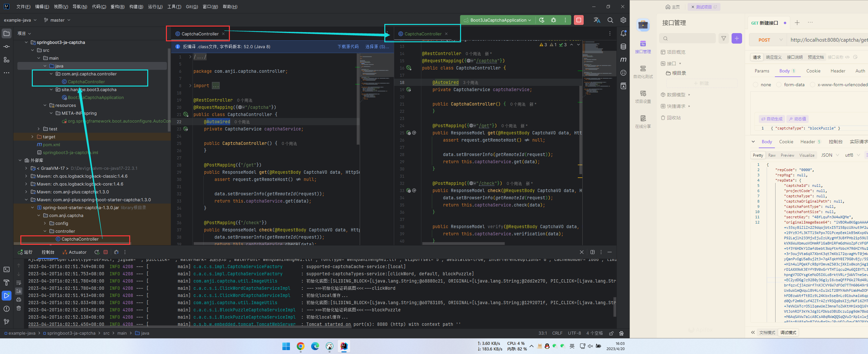Collapse the 外部库 tree node
This screenshot has width=868, height=354.
click(20, 160)
